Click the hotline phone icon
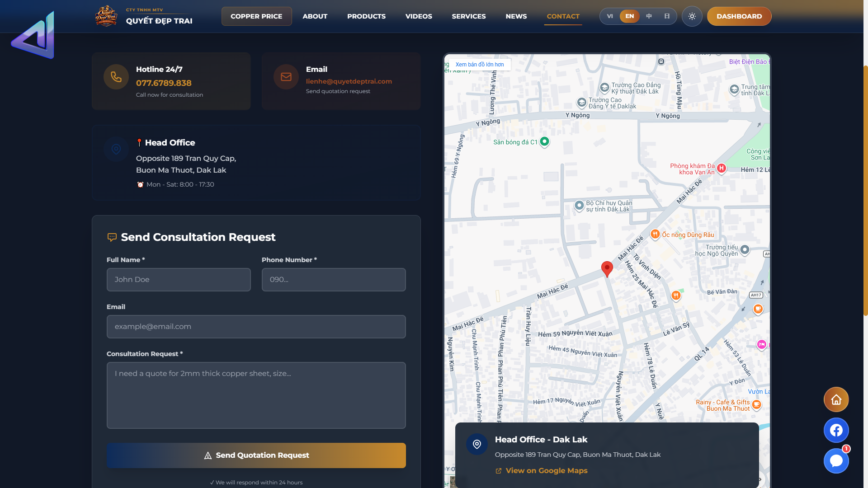868x488 pixels. [116, 77]
